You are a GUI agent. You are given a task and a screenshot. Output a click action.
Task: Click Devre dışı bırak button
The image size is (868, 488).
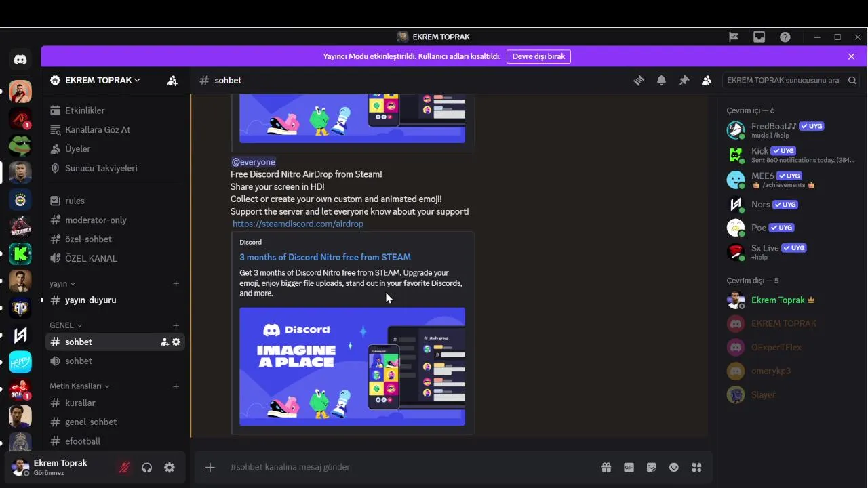pyautogui.click(x=538, y=56)
